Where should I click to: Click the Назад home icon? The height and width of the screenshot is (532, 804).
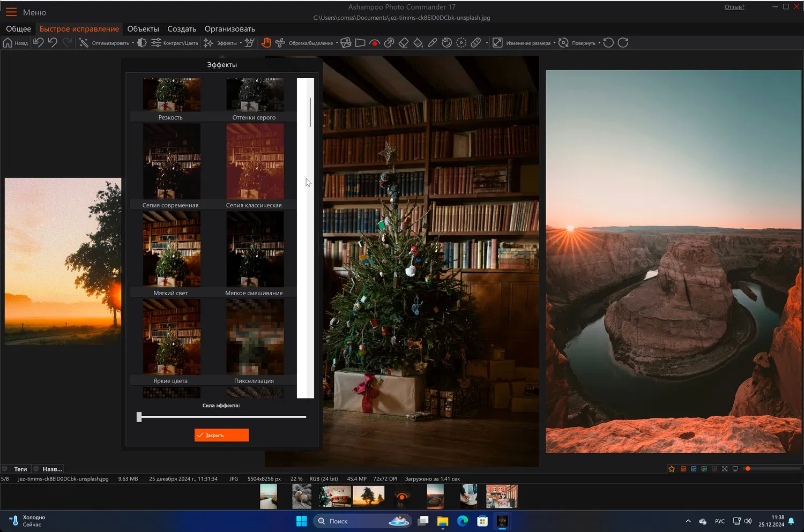pos(8,43)
